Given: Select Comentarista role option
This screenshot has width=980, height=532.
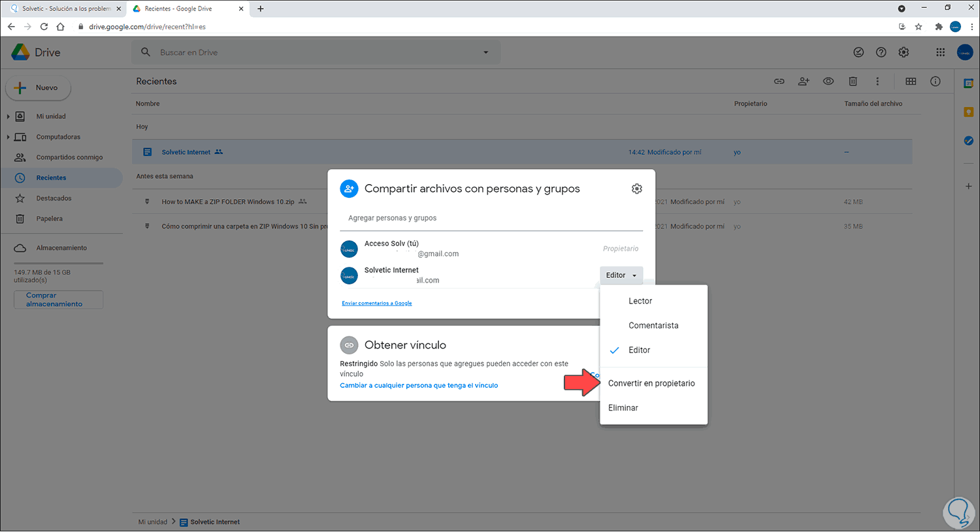Looking at the screenshot, I should coord(653,326).
